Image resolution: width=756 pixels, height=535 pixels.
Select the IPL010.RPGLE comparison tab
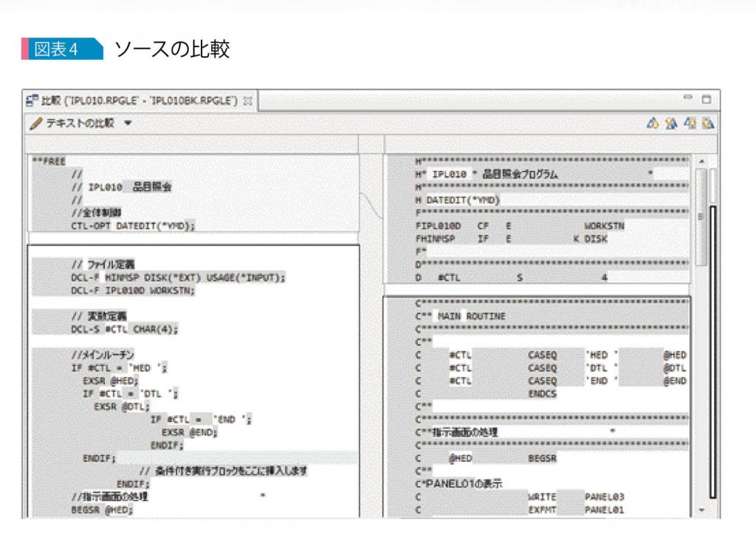[140, 98]
